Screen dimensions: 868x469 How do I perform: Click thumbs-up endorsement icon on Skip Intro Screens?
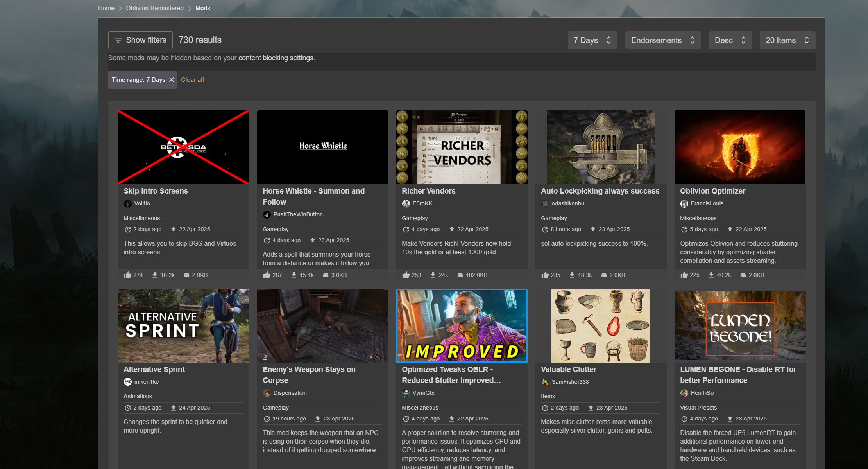pos(127,275)
